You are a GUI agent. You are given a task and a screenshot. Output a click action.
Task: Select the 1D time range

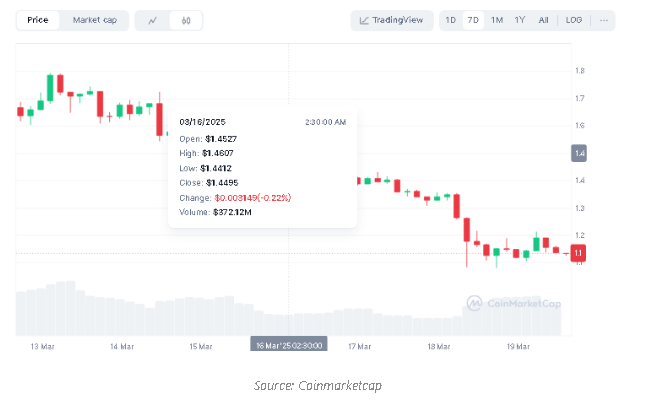(451, 20)
